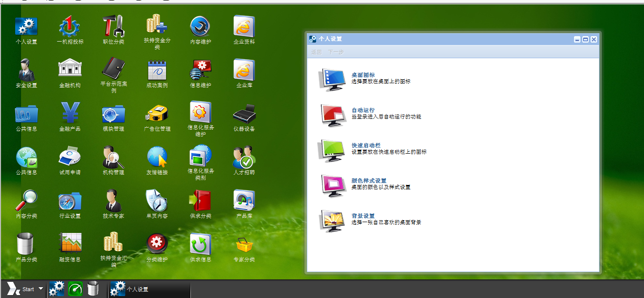Screen dimensions: 644x298
Task: Click 返回 in the window toolbar
Action: pyautogui.click(x=316, y=52)
